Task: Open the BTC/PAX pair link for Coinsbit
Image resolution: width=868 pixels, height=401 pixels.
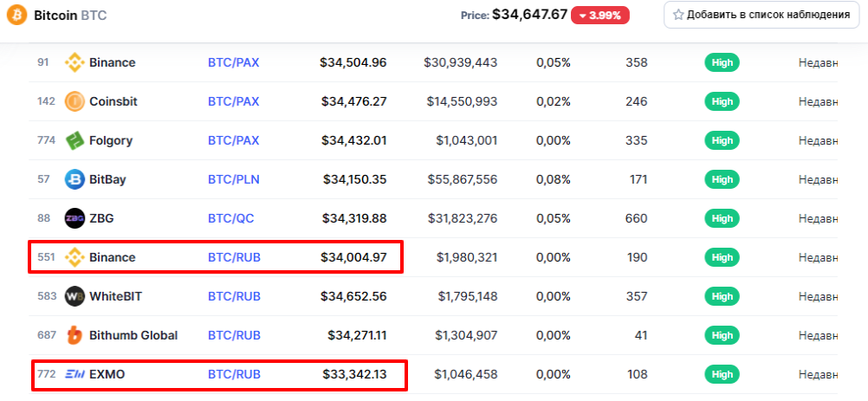Action: 234,102
